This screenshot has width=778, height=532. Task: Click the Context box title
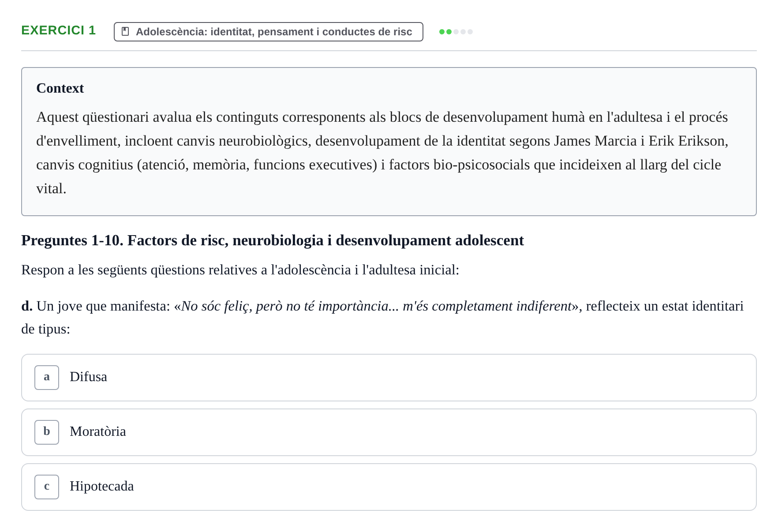tap(60, 88)
